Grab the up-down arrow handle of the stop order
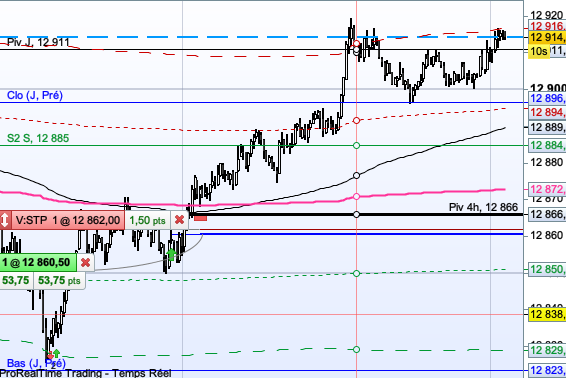566x378 pixels. point(5,220)
